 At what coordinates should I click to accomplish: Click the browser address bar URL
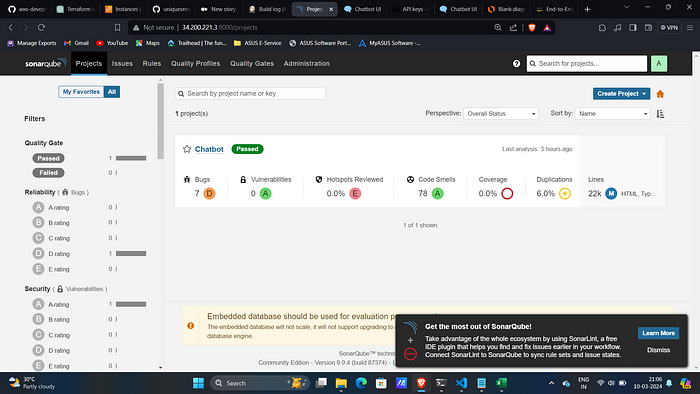[220, 27]
